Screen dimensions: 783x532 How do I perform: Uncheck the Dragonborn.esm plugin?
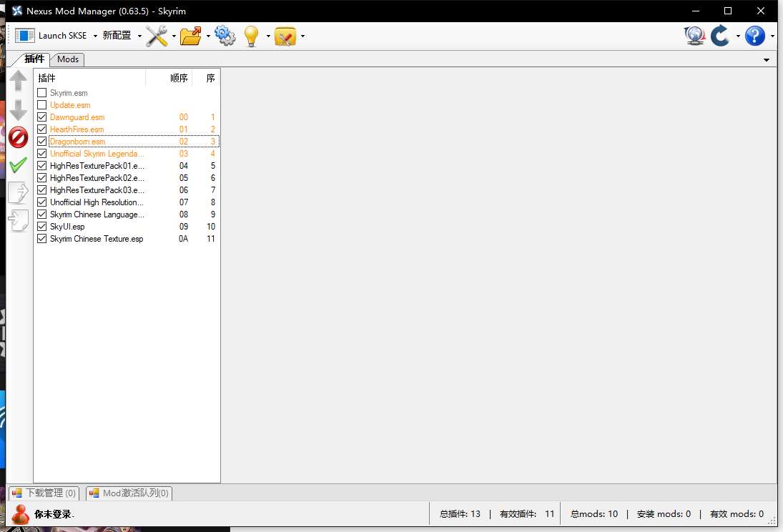(x=42, y=142)
